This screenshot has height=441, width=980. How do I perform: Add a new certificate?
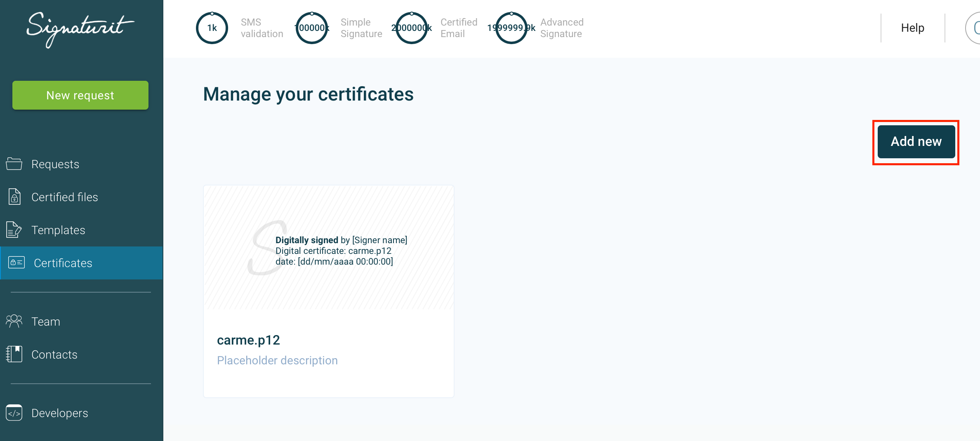point(916,142)
